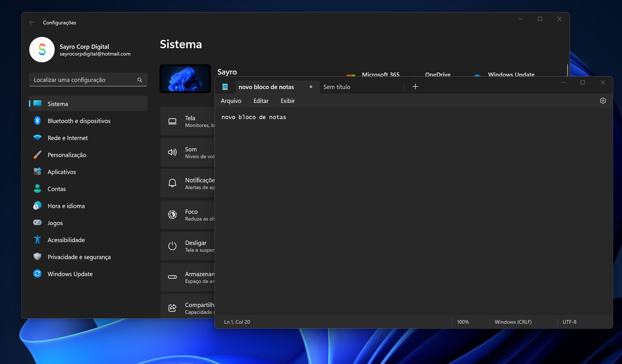This screenshot has height=364, width=622.
Task: Open the Tela display settings
Action: [188, 121]
